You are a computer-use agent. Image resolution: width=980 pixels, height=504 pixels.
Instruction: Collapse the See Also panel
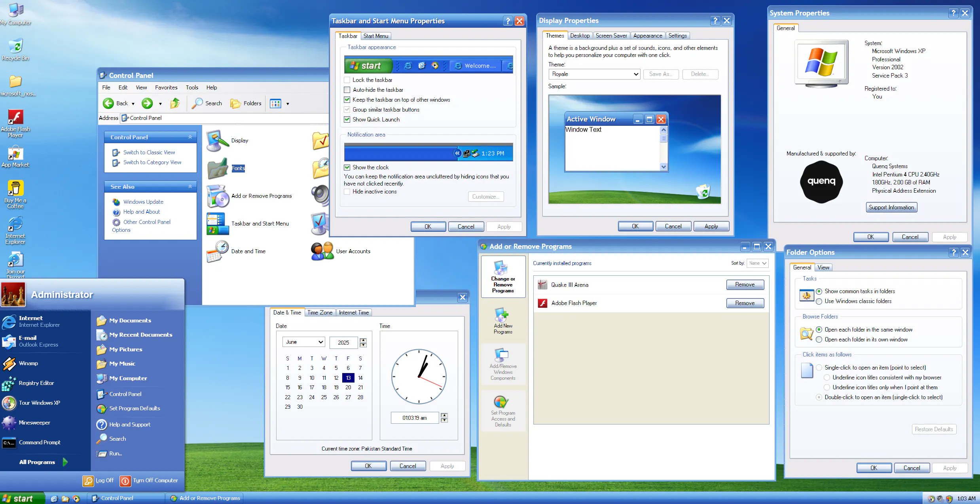[x=190, y=186]
